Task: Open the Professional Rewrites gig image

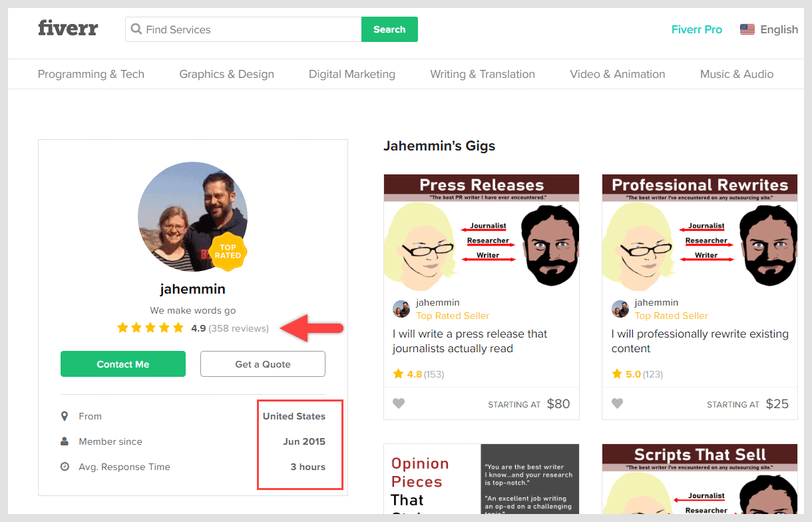Action: (700, 232)
